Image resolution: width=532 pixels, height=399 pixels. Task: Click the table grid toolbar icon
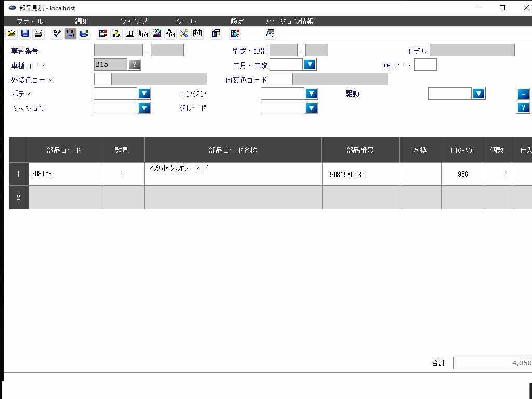click(130, 34)
